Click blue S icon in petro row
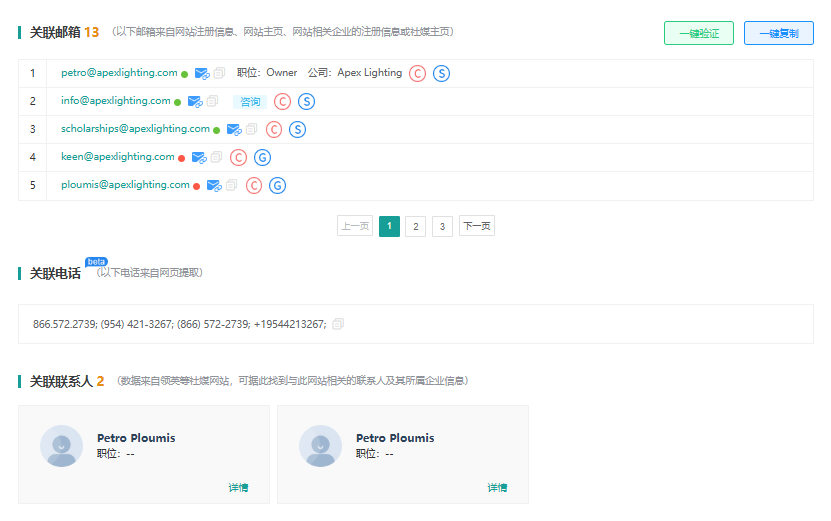Viewport: 831px width, 521px height. click(441, 73)
